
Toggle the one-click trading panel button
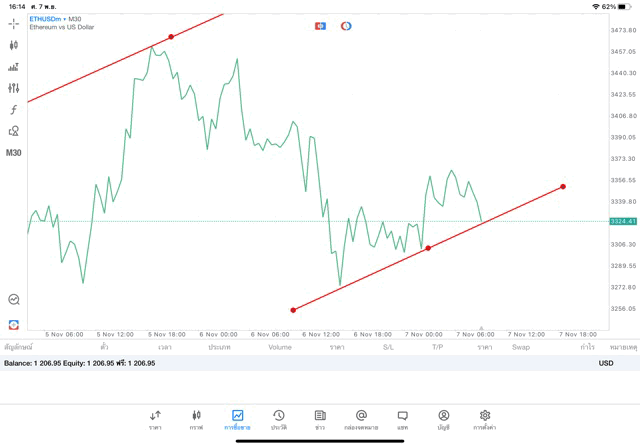point(321,25)
